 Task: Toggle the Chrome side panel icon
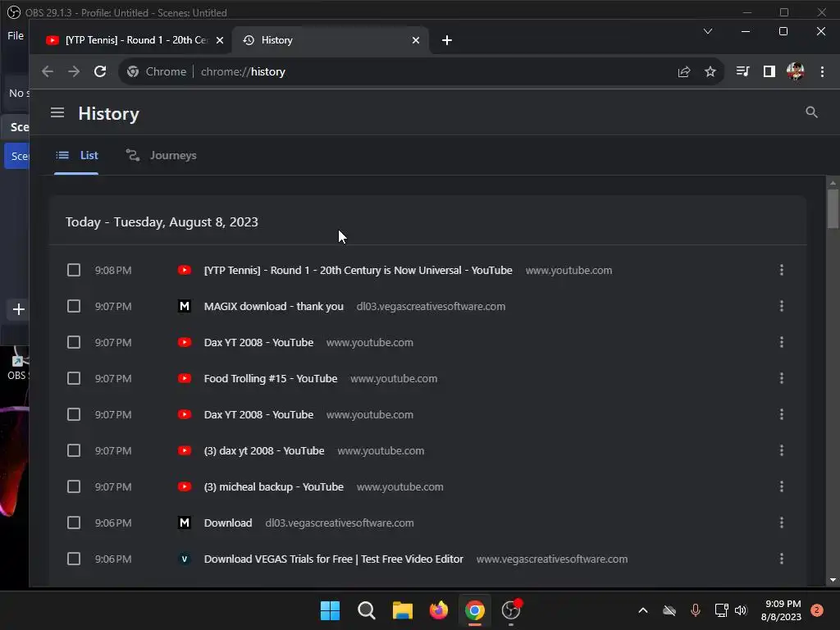click(769, 71)
